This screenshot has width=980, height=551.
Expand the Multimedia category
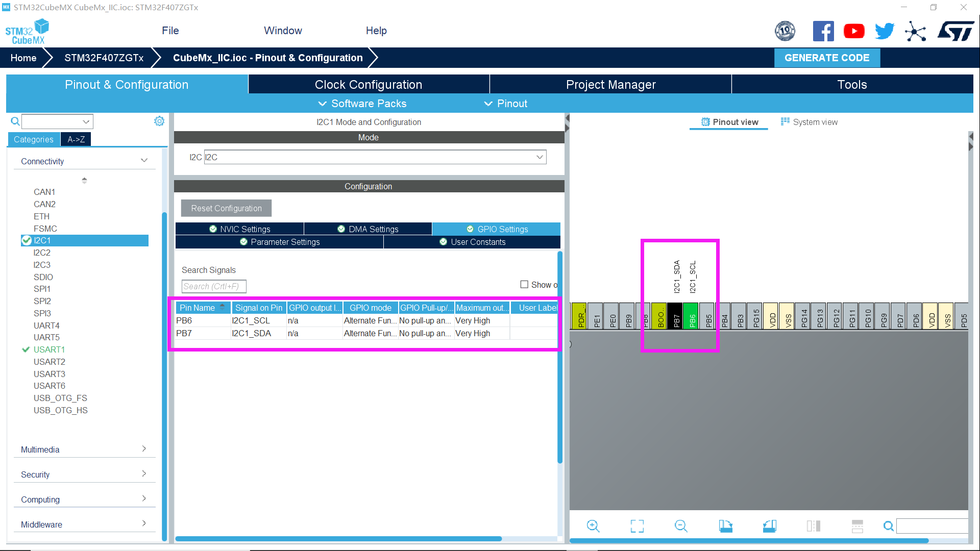(x=144, y=448)
